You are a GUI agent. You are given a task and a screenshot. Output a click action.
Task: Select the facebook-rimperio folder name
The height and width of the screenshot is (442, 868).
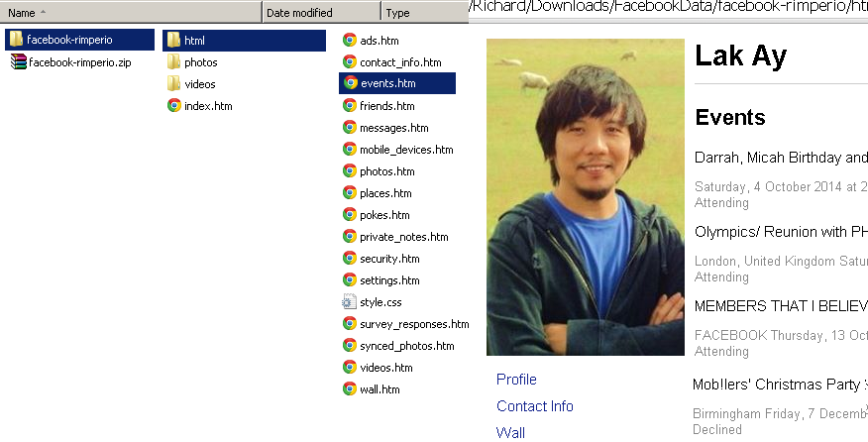69,40
